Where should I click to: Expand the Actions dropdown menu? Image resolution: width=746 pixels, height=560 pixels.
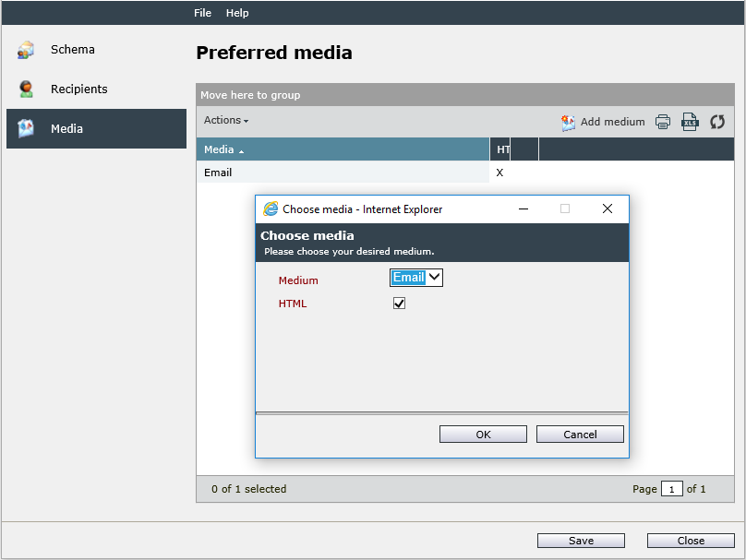point(226,120)
